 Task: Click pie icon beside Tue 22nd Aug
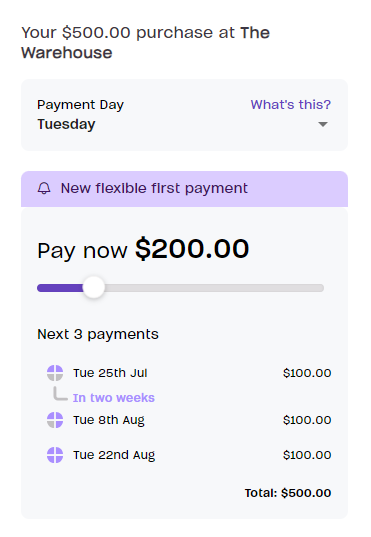(x=55, y=455)
